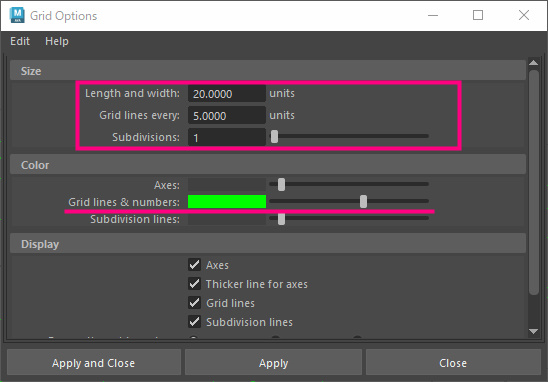Viewport: 548px width, 382px height.
Task: Click the Length and width input field
Action: pyautogui.click(x=226, y=94)
